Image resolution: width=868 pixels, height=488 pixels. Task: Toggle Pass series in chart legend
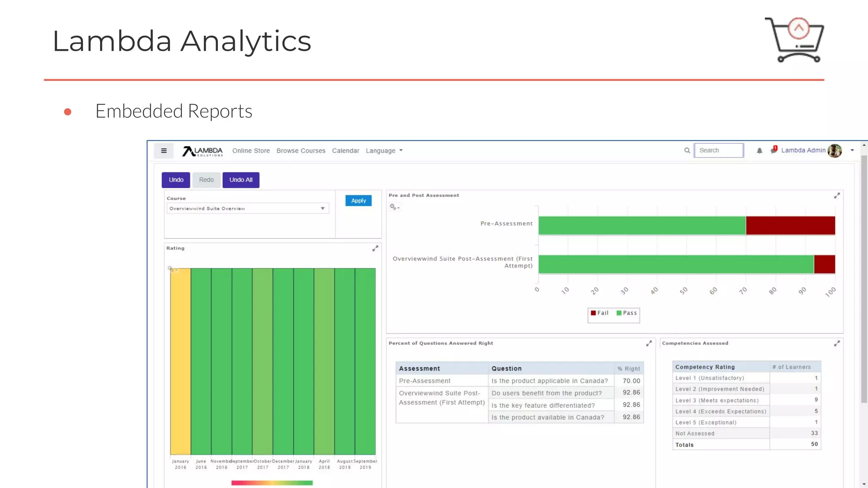(626, 313)
